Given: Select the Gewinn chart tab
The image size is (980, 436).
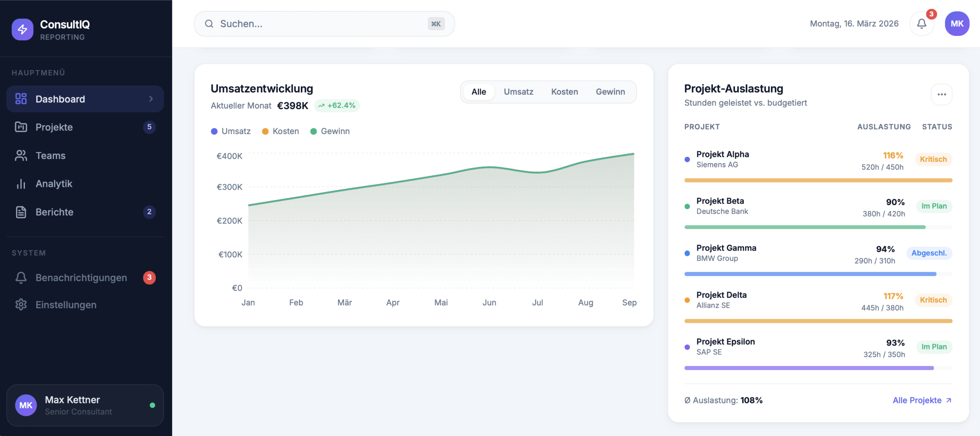Looking at the screenshot, I should point(610,92).
